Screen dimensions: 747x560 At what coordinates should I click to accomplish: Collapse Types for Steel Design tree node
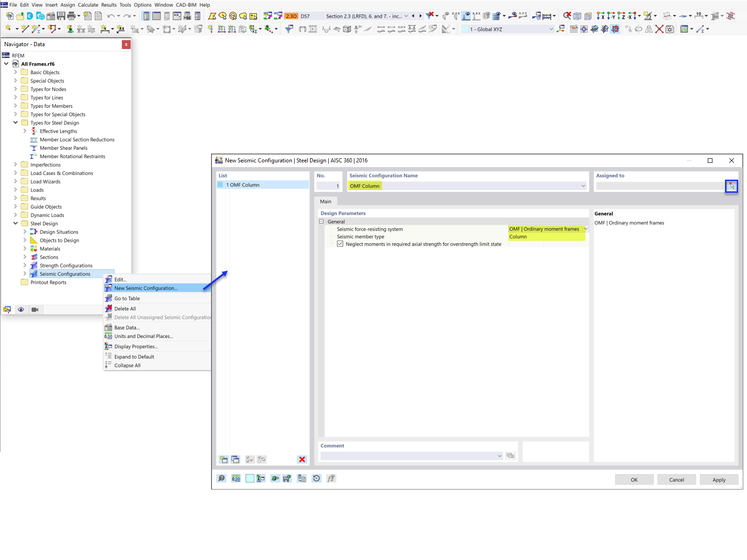(x=15, y=123)
